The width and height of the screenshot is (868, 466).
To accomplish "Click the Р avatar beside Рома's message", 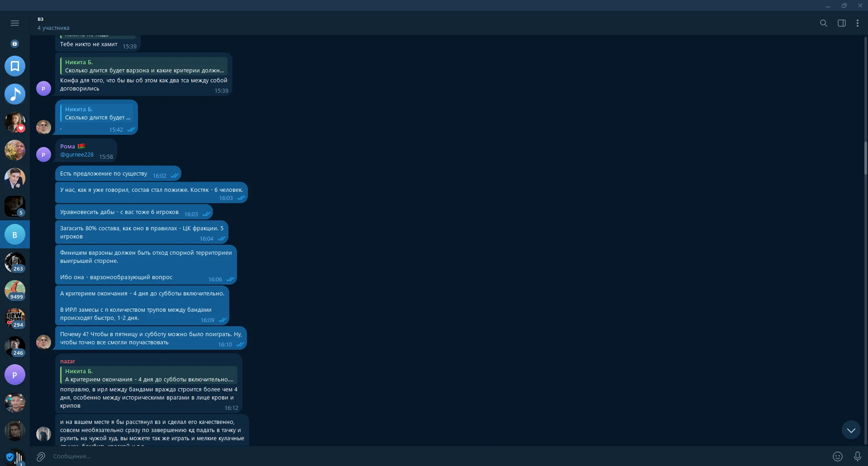I will click(43, 154).
